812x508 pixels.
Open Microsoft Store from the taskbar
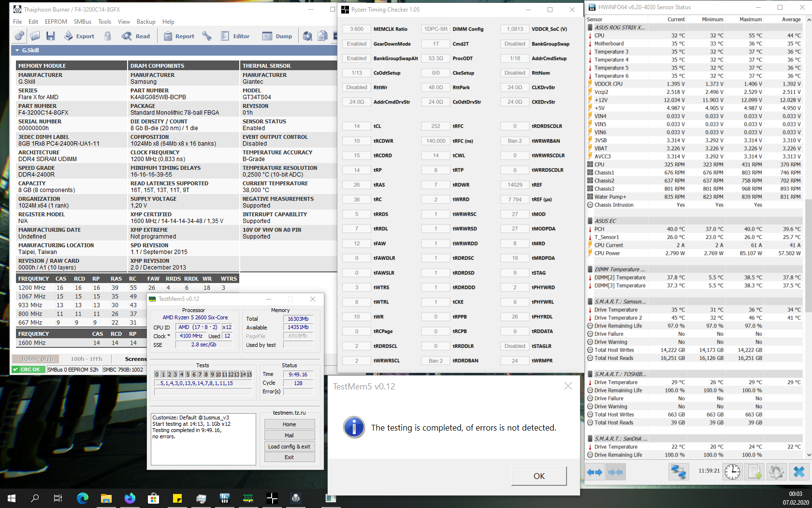tap(154, 498)
